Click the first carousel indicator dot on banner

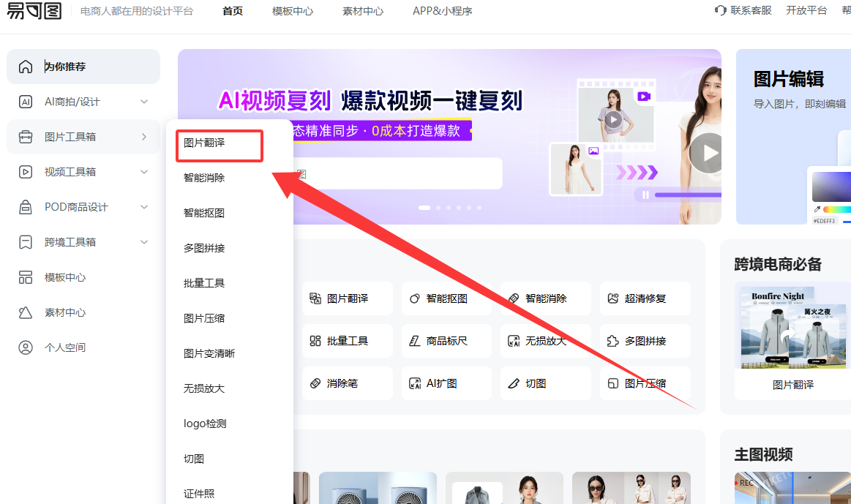pyautogui.click(x=424, y=208)
